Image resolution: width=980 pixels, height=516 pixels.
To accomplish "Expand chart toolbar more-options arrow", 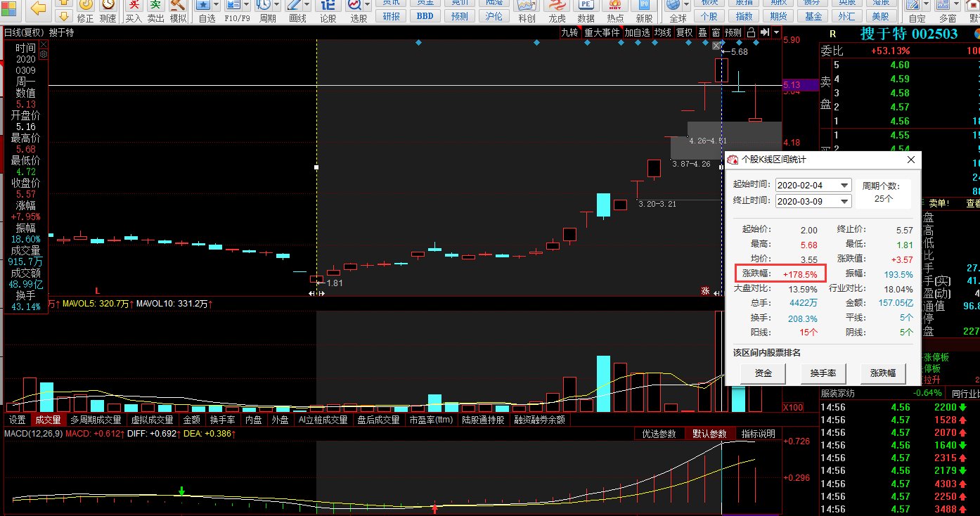I will [776, 32].
